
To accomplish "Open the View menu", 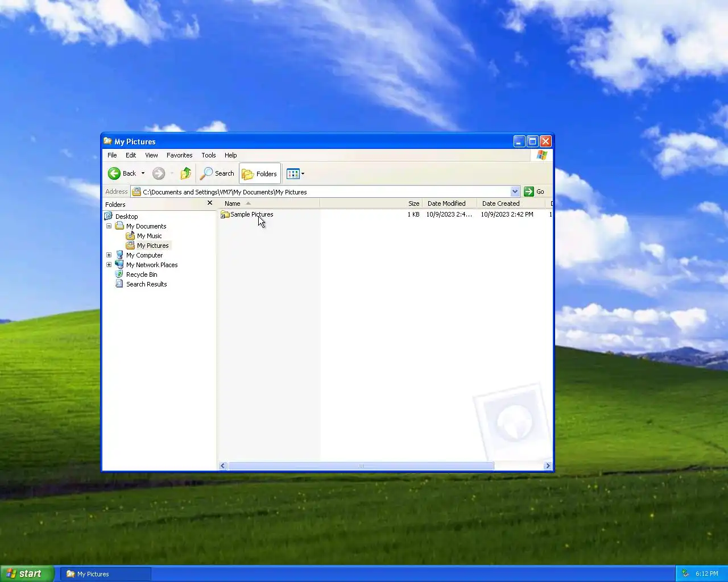I will (151, 155).
